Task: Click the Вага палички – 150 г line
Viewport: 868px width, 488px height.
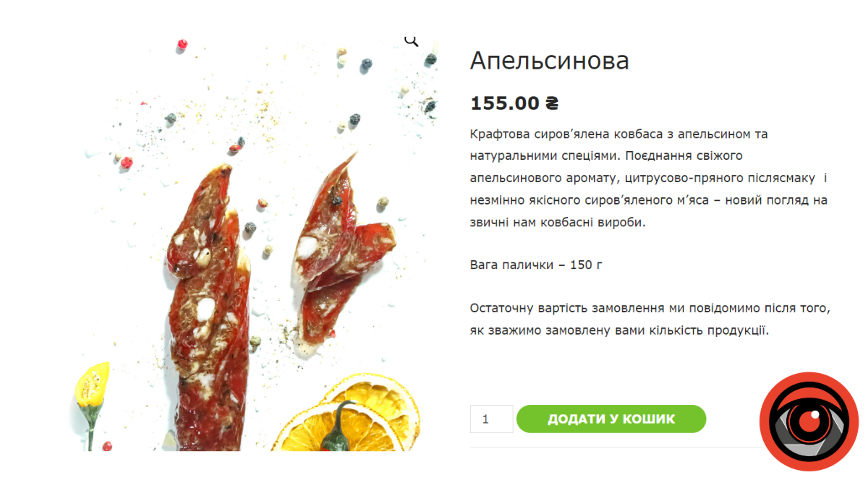Action: tap(536, 265)
